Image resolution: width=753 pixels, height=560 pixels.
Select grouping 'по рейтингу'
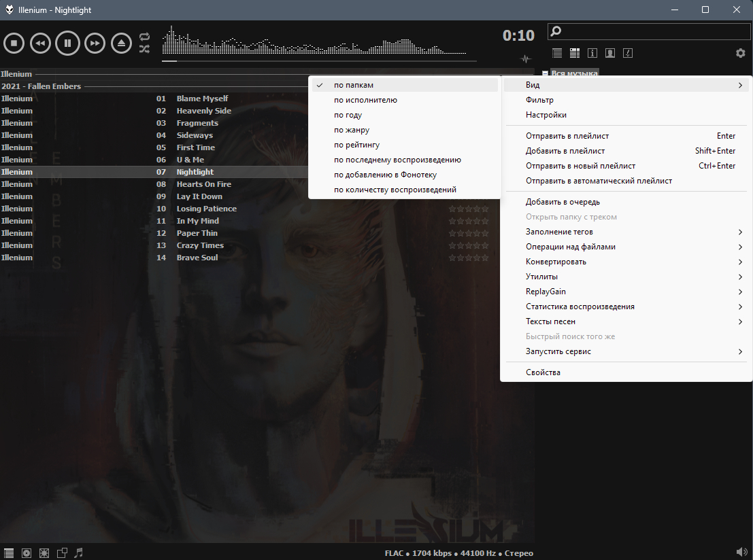tap(404, 145)
